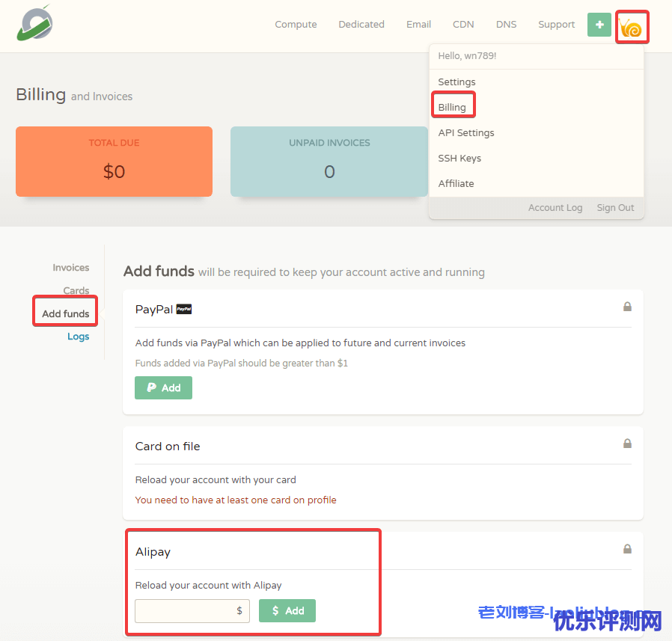Screen dimensions: 672x641
Task: Click the lock icon in the PayPal panel
Action: coord(627,307)
